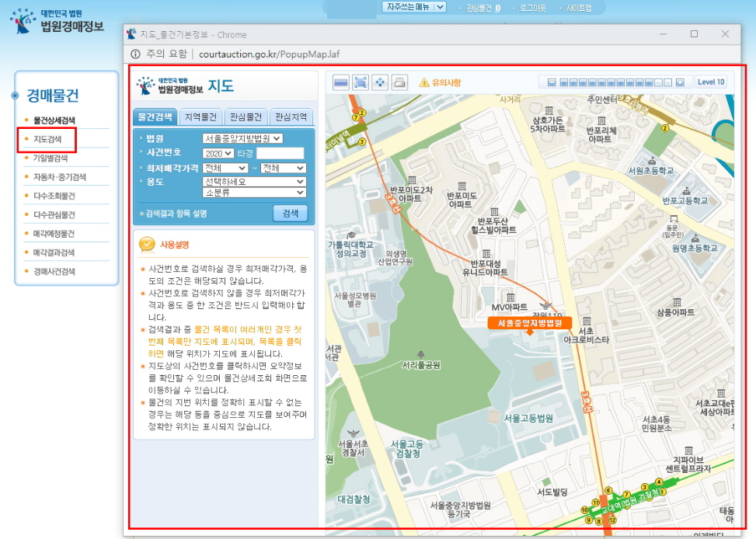The image size is (756, 539).
Task: Click the 서리풀공원 label on map
Action: click(x=421, y=365)
